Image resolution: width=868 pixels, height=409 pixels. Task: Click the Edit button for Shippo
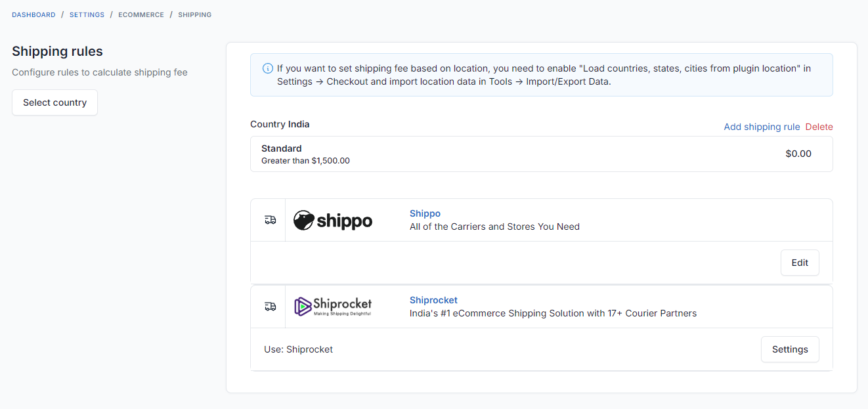pos(800,263)
